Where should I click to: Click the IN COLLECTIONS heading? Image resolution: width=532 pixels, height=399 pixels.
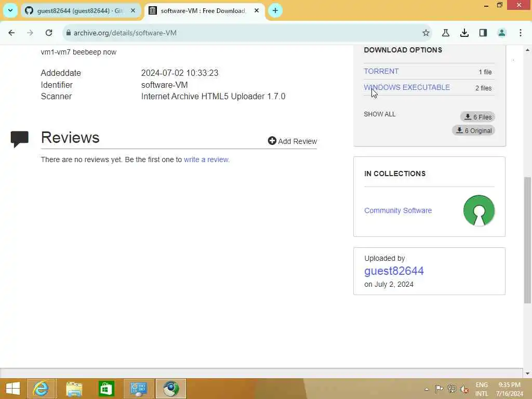[x=395, y=174]
